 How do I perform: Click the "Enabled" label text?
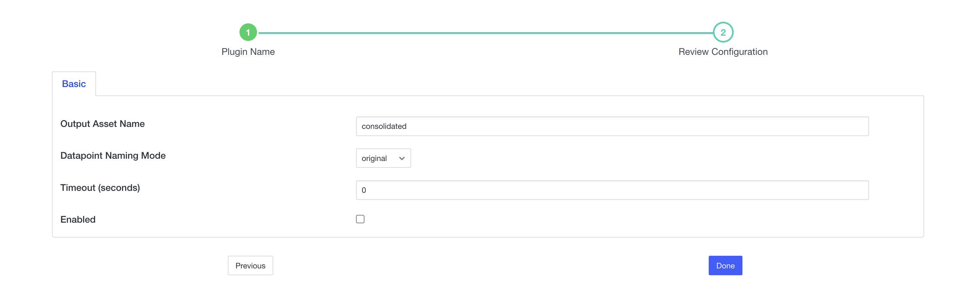[78, 219]
